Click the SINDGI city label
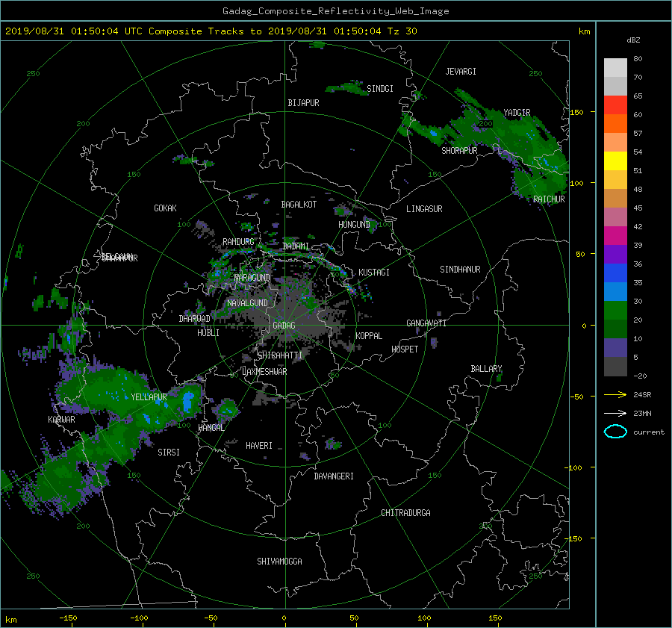The image size is (672, 628). 380,89
